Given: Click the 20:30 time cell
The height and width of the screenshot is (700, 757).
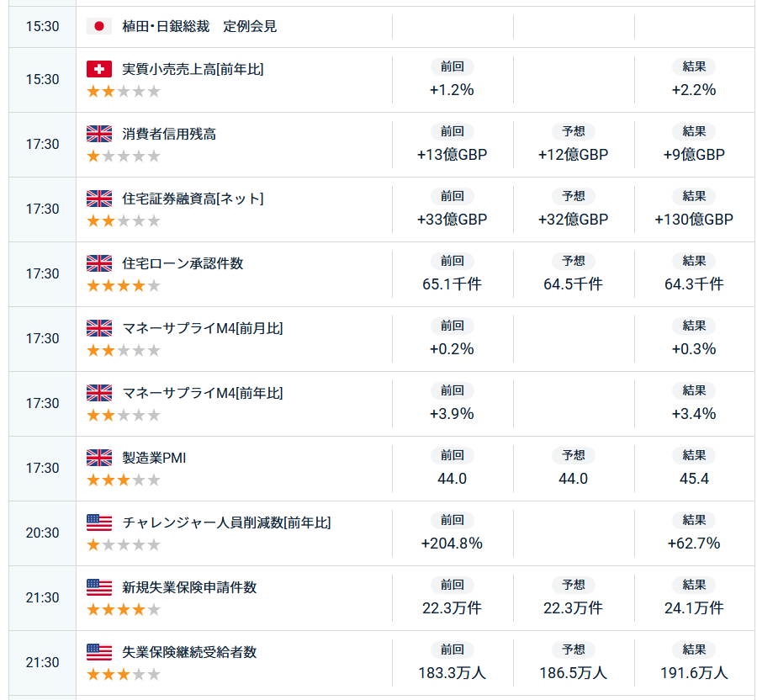Looking at the screenshot, I should coord(43,533).
